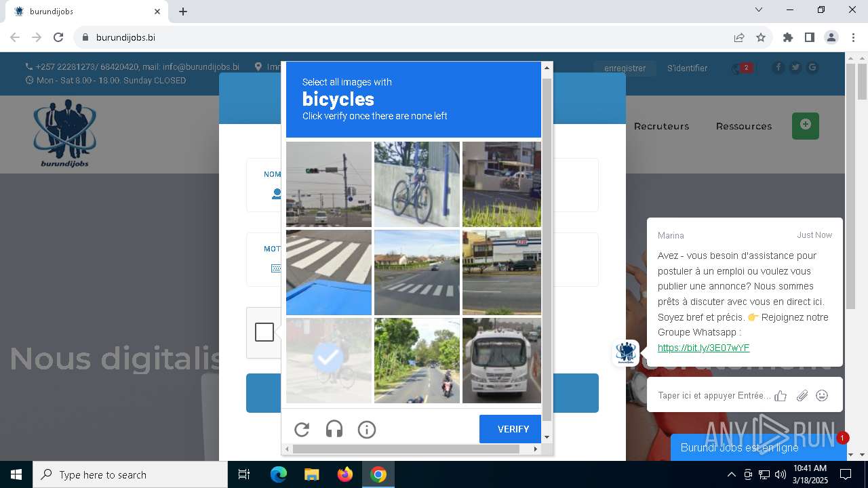Open Windows Start menu
Viewport: 868px width, 488px height.
pos(16,474)
